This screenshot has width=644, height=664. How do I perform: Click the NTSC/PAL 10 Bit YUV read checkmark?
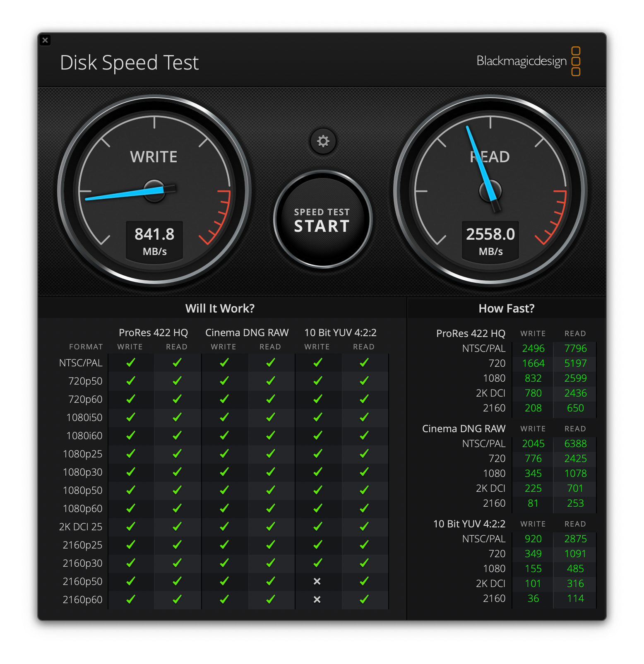364,363
